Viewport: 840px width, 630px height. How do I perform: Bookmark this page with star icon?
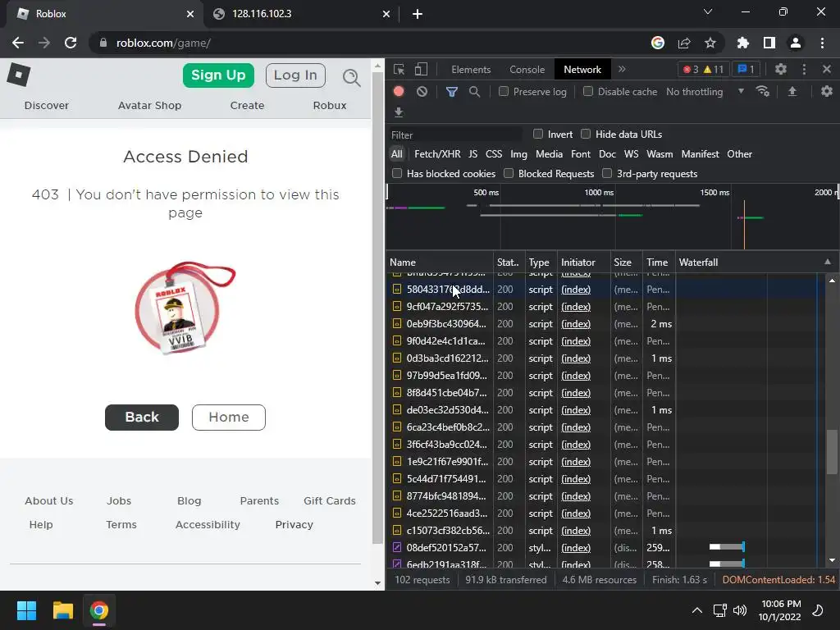pyautogui.click(x=710, y=43)
